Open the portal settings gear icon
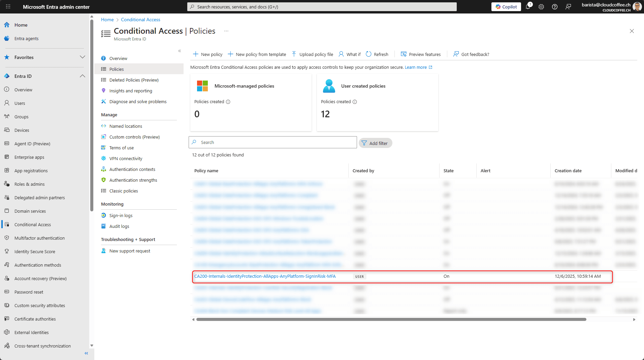 click(x=541, y=7)
